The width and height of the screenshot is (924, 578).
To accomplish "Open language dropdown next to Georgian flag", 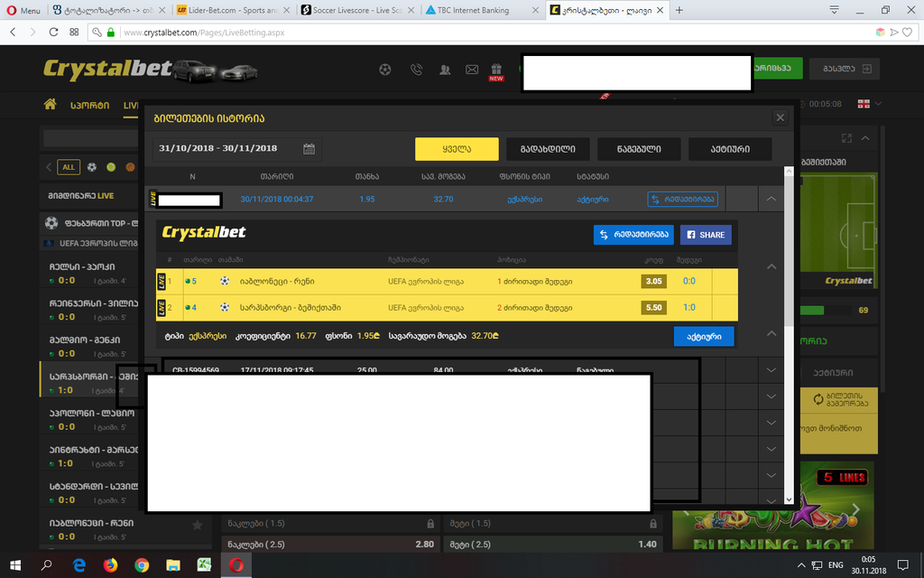I will coord(878,104).
